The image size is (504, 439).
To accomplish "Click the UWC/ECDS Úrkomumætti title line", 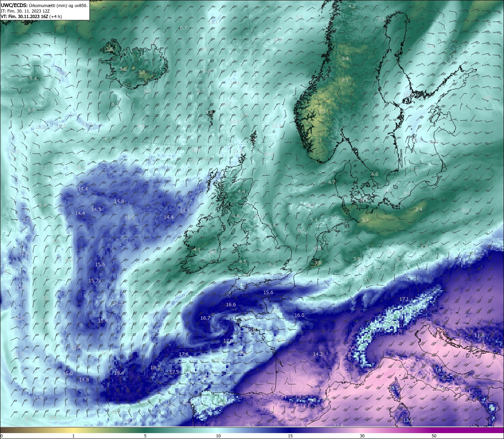I will pos(44,5).
